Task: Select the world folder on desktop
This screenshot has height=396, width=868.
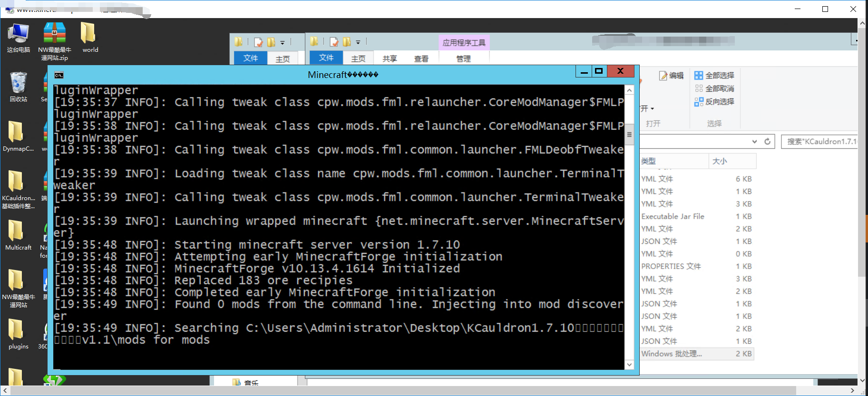Action: [x=90, y=37]
